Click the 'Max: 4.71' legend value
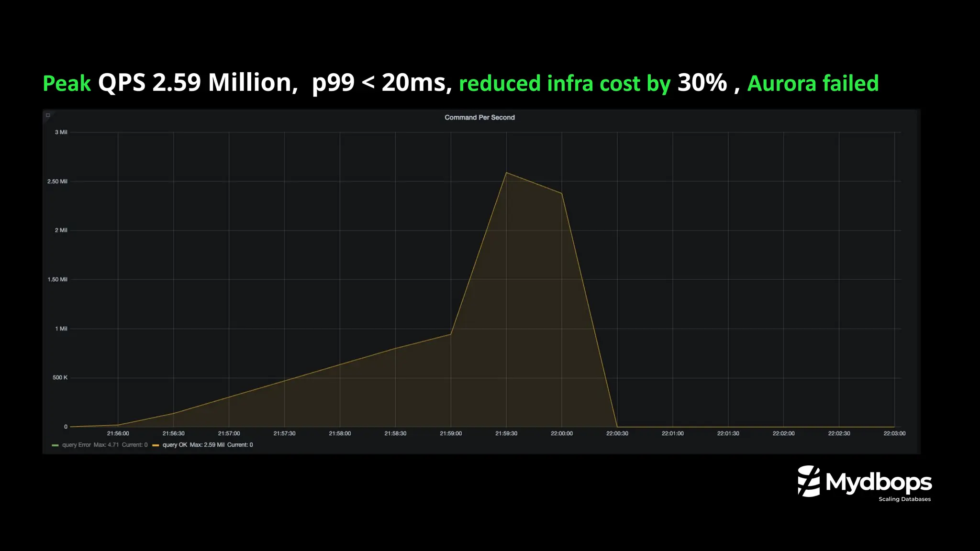This screenshot has height=551, width=980. 106,445
